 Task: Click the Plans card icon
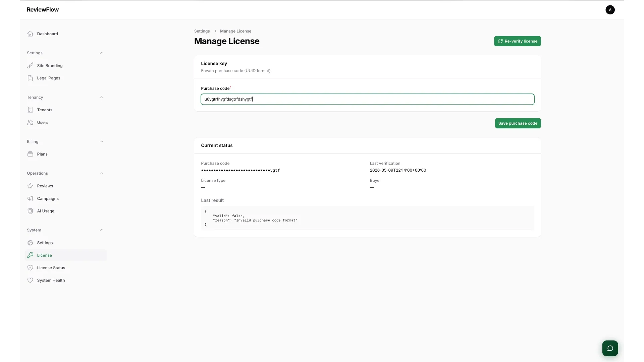click(x=30, y=154)
